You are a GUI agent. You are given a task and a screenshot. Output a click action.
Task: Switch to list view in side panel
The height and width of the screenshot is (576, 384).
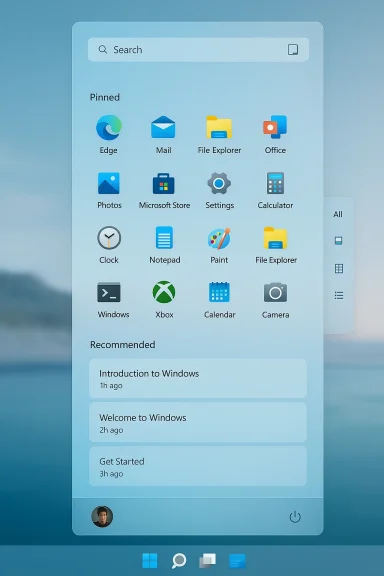pos(339,295)
